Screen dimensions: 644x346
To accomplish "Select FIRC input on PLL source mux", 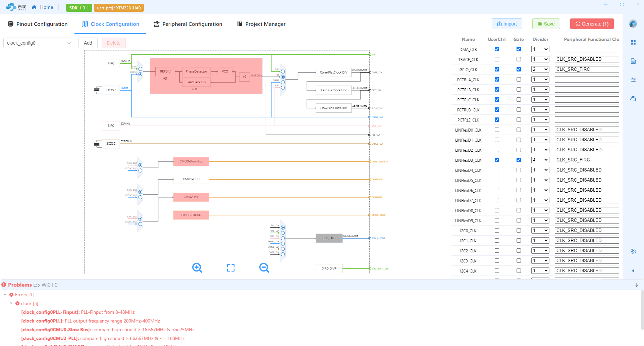I will [140, 69].
